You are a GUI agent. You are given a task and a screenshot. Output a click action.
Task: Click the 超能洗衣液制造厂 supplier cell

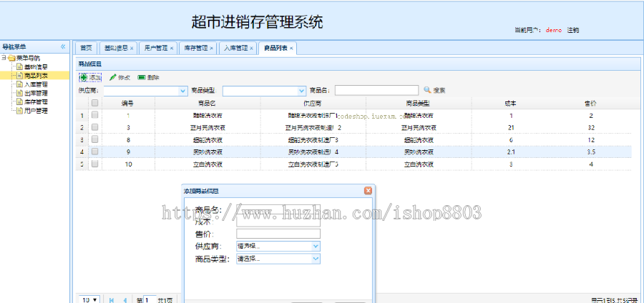(313, 139)
